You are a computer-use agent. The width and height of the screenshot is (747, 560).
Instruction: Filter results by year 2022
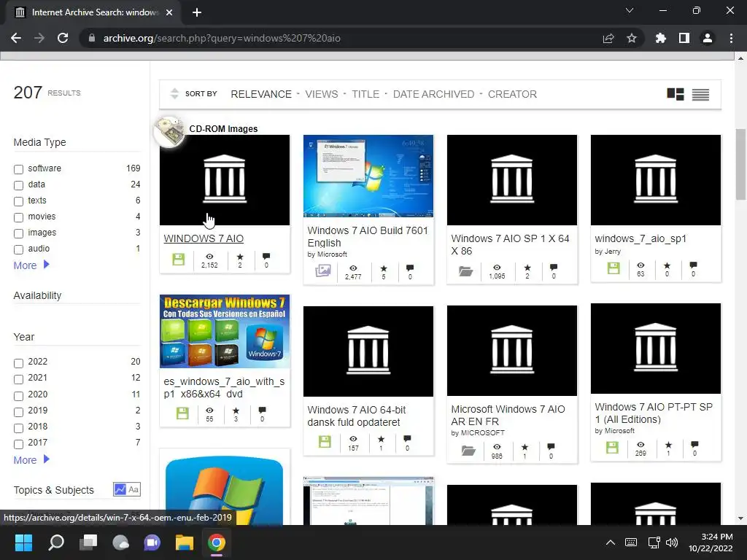[18, 363]
